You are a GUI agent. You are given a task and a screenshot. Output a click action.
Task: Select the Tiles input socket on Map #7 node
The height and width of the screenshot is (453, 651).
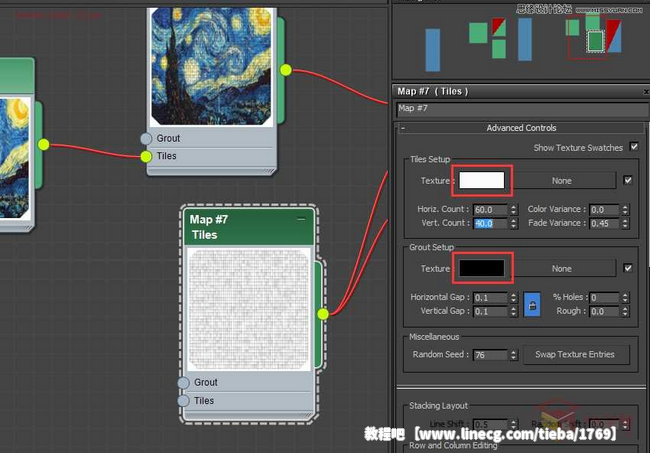tap(184, 401)
